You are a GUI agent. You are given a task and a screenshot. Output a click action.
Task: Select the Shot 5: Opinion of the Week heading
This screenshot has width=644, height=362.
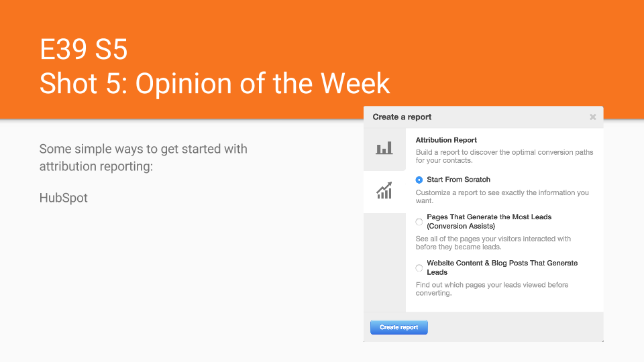(x=215, y=83)
